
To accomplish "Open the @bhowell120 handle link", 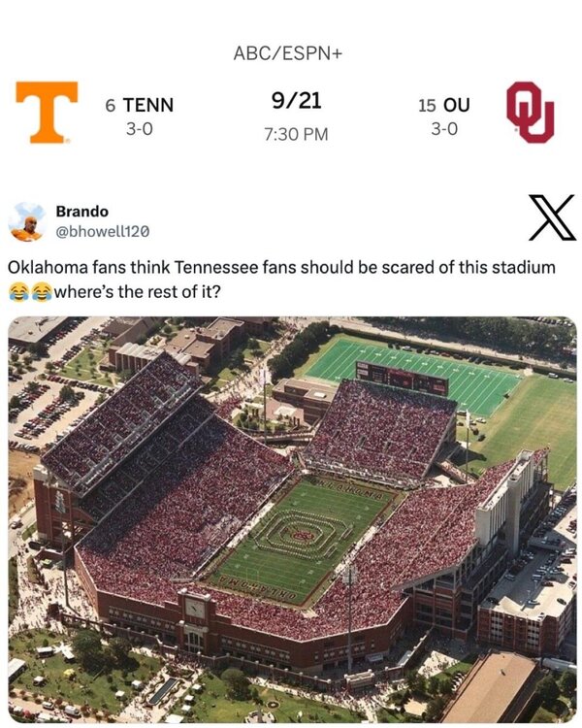I will pos(102,231).
